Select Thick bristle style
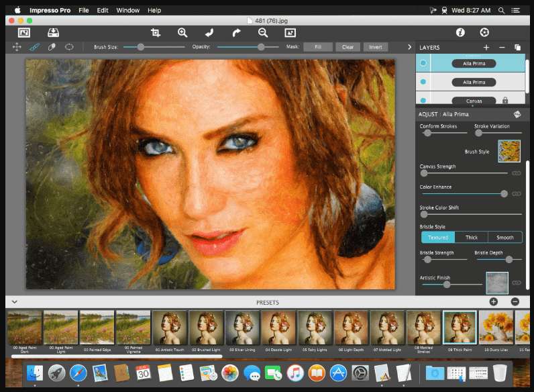Screen dimensions: 534x392 pos(472,237)
